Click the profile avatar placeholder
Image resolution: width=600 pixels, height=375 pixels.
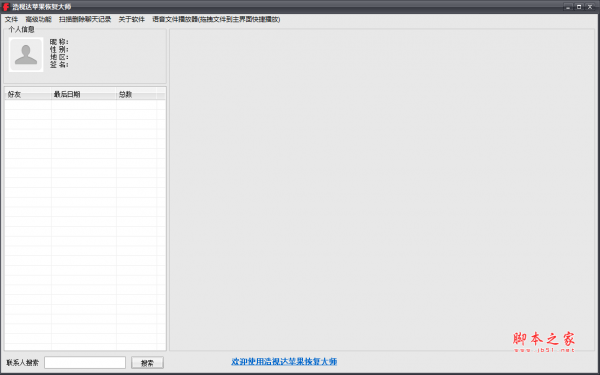point(26,55)
